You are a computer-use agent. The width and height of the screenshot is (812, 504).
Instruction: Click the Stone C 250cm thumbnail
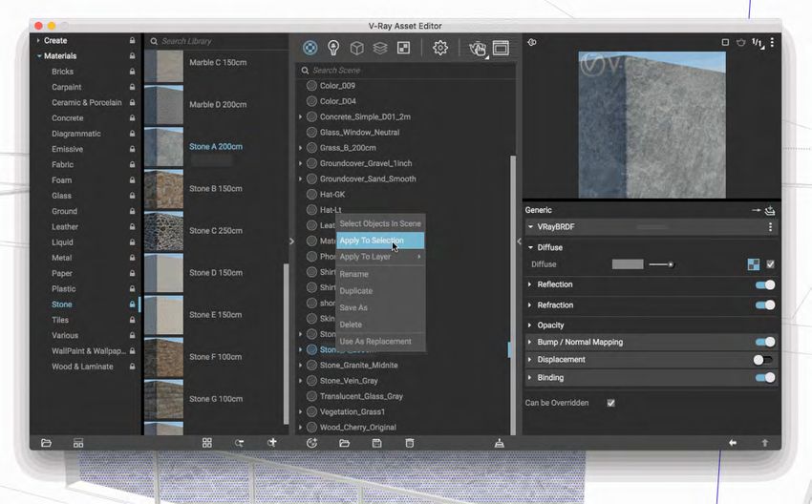163,231
